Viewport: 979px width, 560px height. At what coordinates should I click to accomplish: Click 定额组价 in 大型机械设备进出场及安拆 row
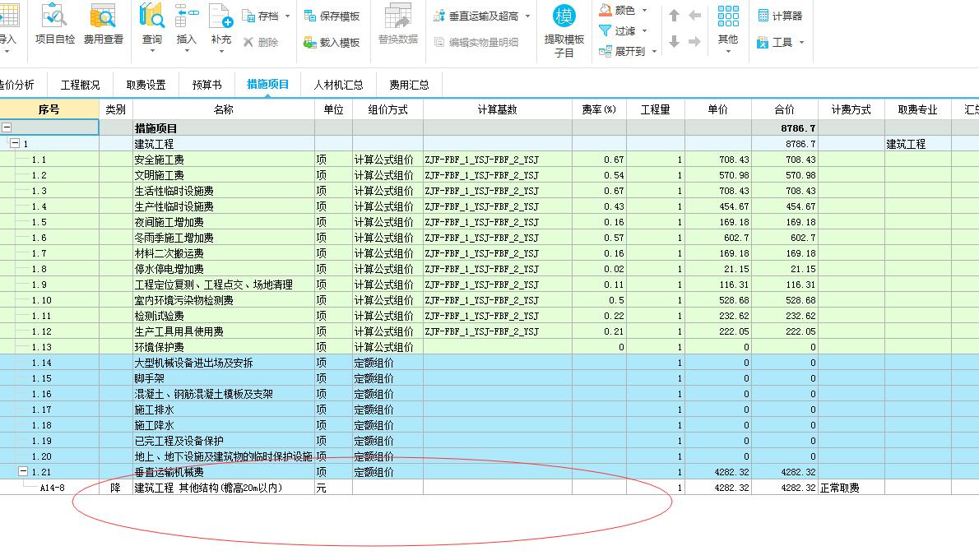pyautogui.click(x=374, y=363)
